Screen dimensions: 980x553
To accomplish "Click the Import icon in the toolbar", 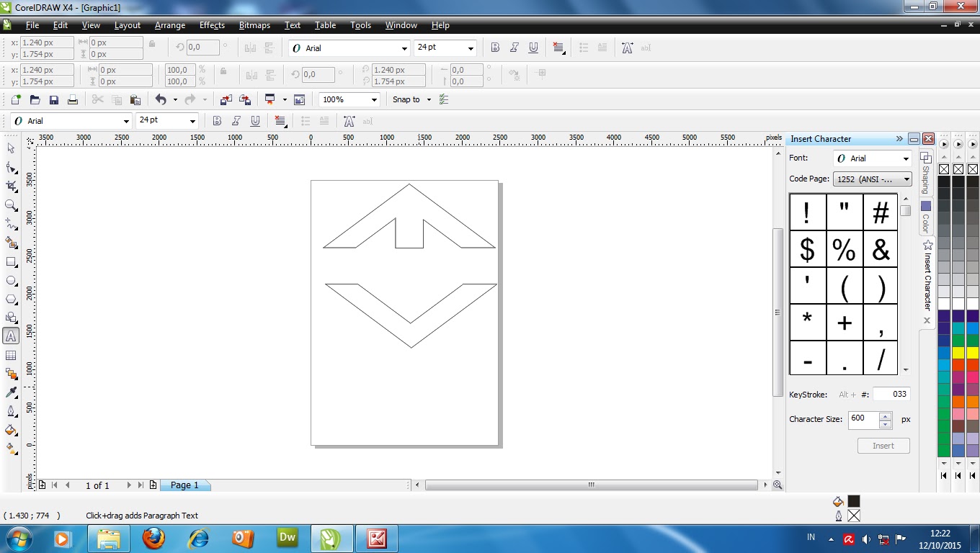I will (x=226, y=99).
